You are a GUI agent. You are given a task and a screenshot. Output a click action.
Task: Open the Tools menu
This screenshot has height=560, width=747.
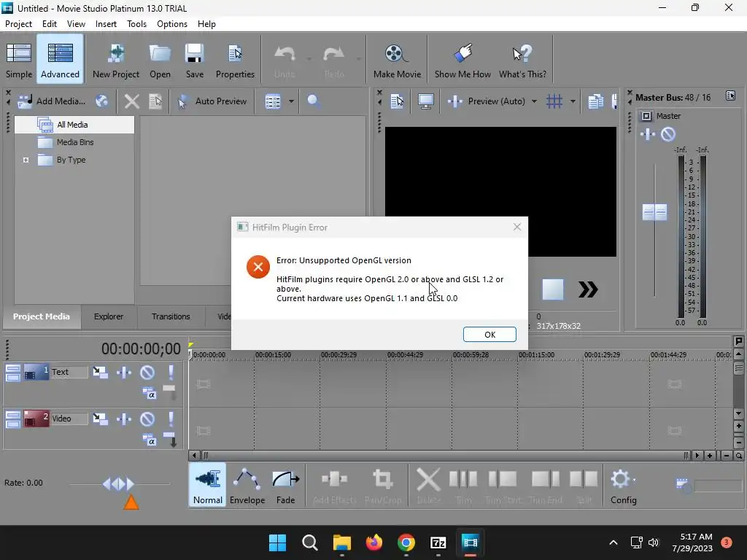(x=136, y=24)
